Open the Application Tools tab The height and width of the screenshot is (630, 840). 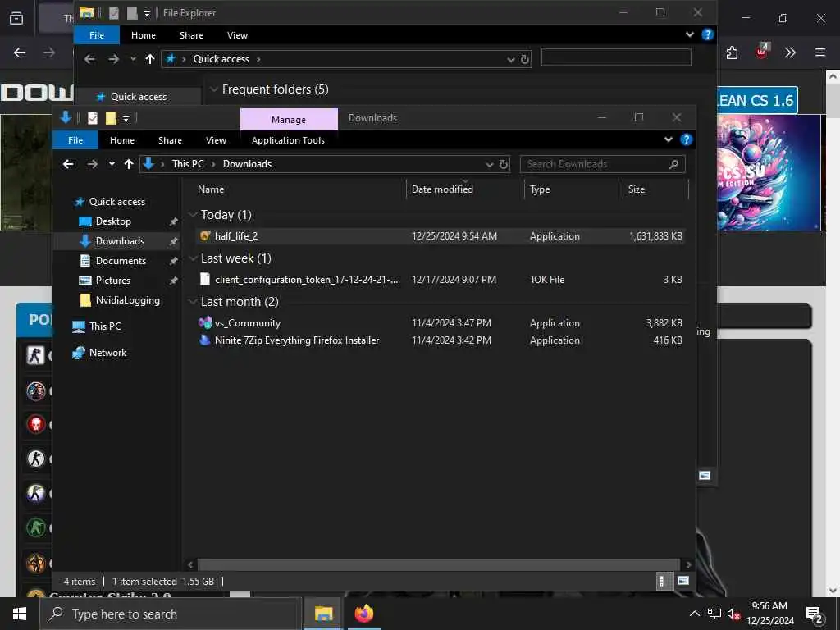[288, 139]
